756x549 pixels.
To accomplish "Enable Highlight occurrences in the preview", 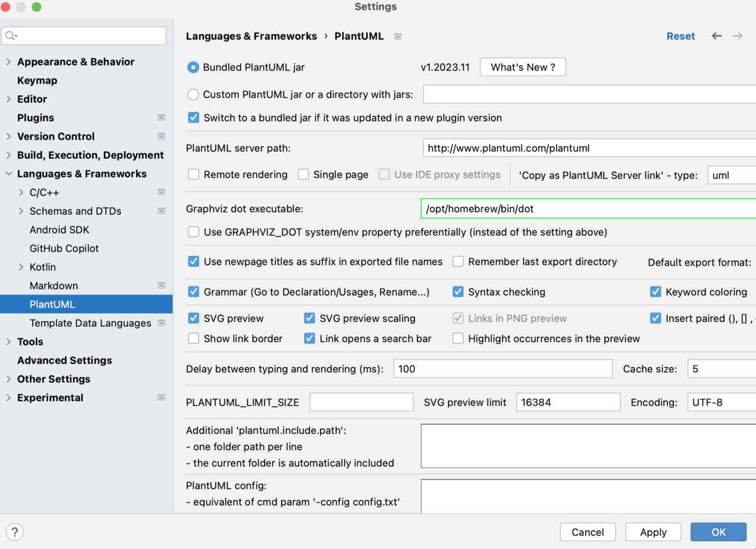I will click(458, 339).
